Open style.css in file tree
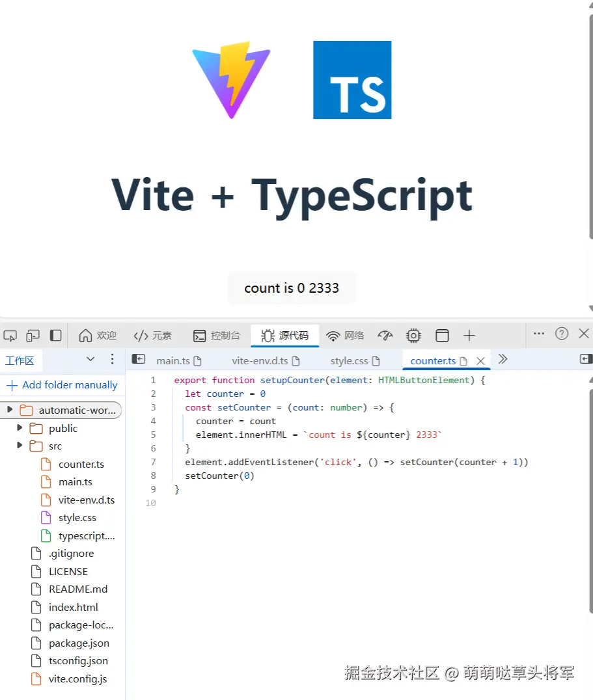 77,518
